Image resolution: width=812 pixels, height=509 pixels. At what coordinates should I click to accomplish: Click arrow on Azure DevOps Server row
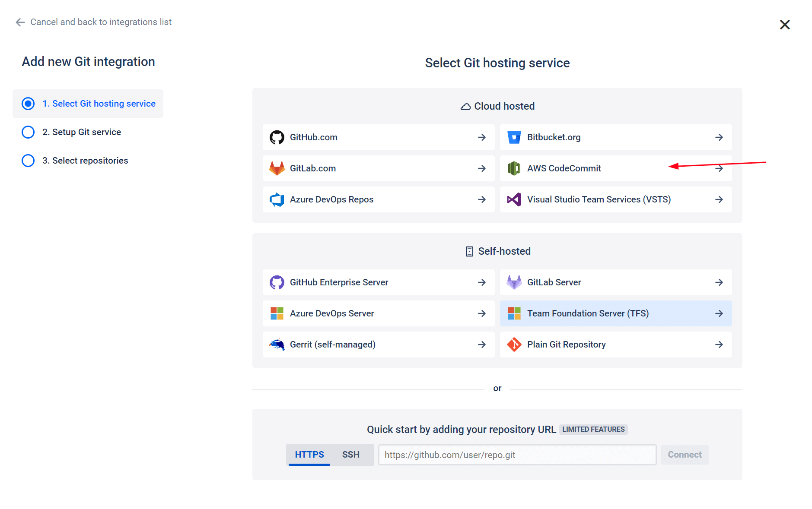click(482, 313)
